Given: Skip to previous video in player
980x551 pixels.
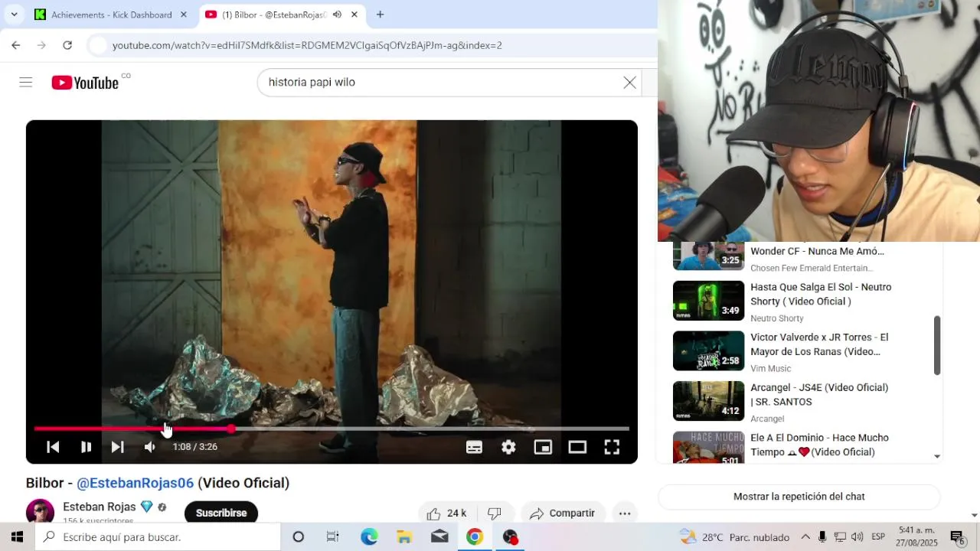Looking at the screenshot, I should 53,447.
